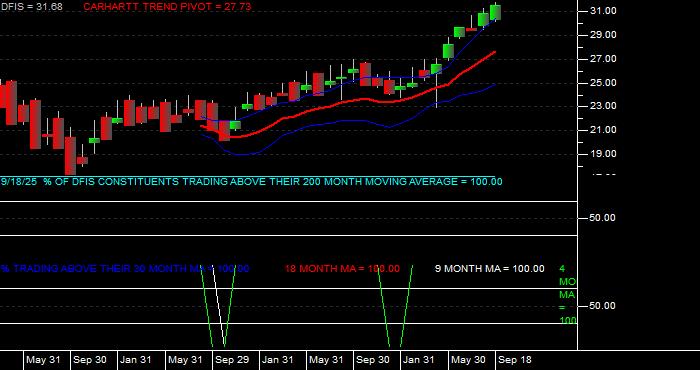
Task: Click the 29.00 price axis value
Action: [x=603, y=35]
